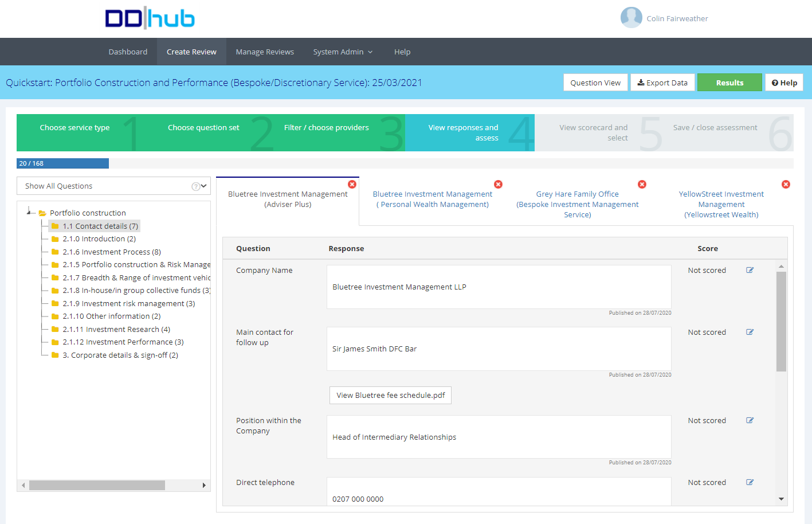Click help icon in Show All Questions
The image size is (812, 524).
(195, 186)
